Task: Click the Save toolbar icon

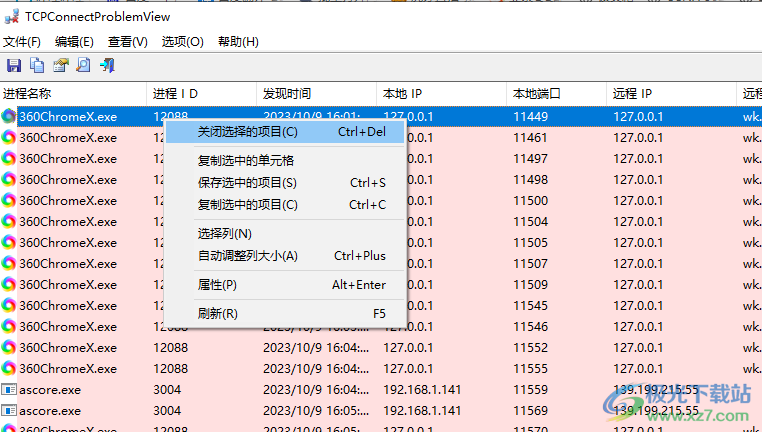Action: pos(14,65)
